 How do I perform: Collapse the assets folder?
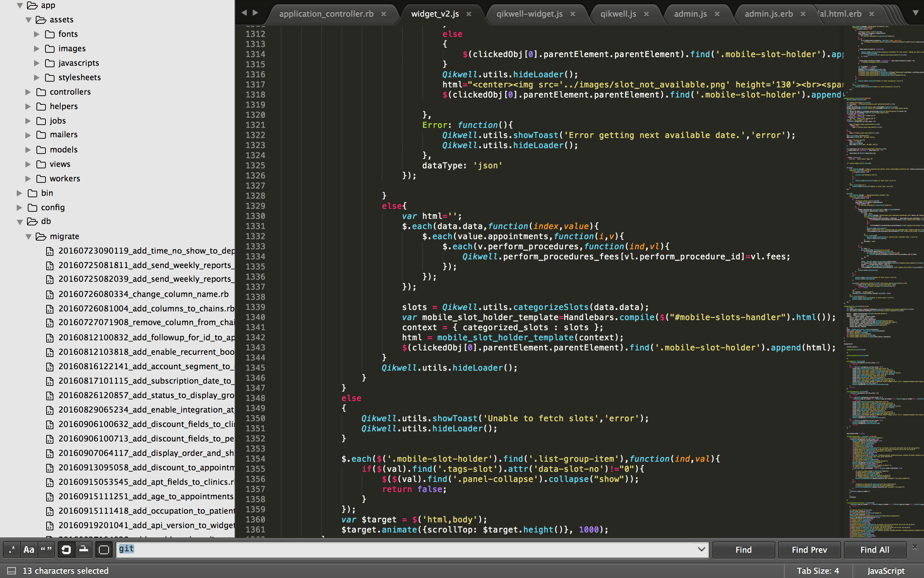(28, 20)
